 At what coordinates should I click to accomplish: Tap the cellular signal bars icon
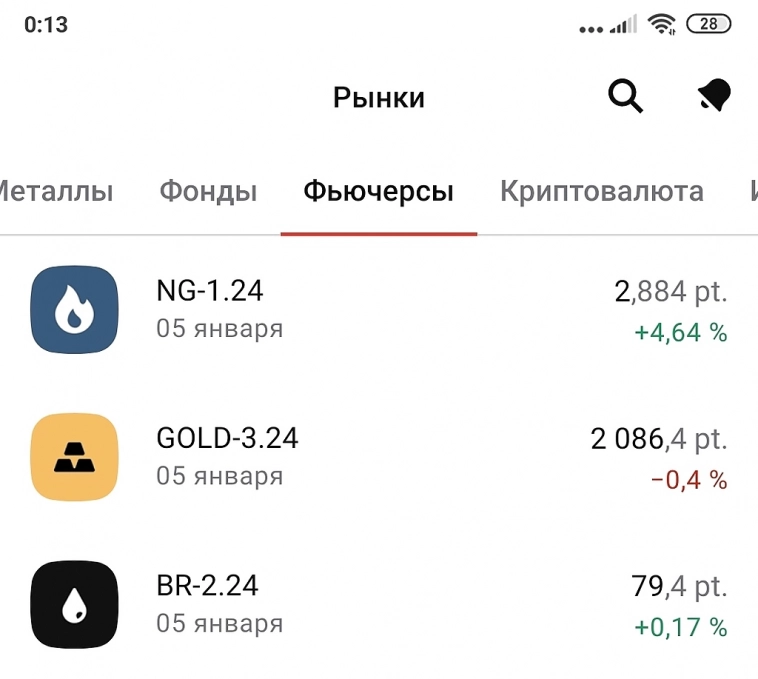622,25
